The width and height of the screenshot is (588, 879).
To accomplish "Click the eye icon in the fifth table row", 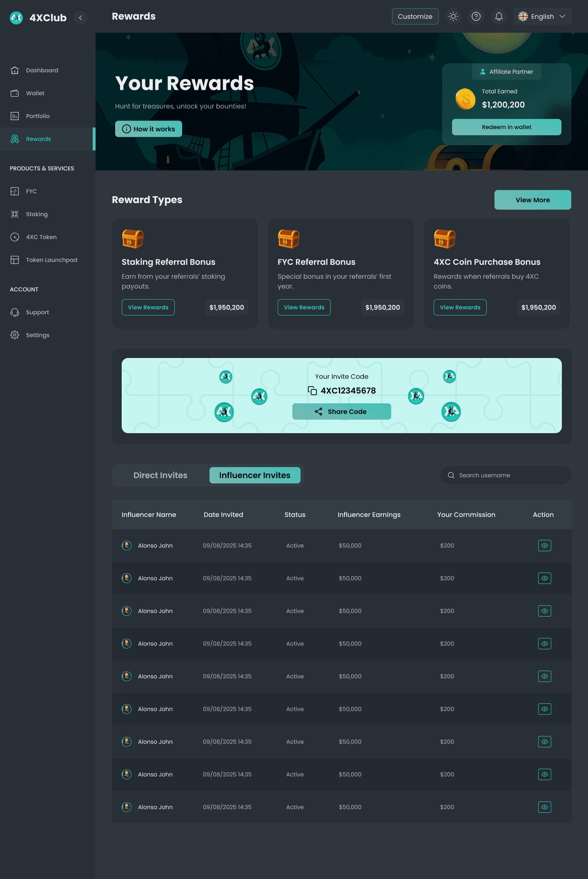I will tap(545, 676).
